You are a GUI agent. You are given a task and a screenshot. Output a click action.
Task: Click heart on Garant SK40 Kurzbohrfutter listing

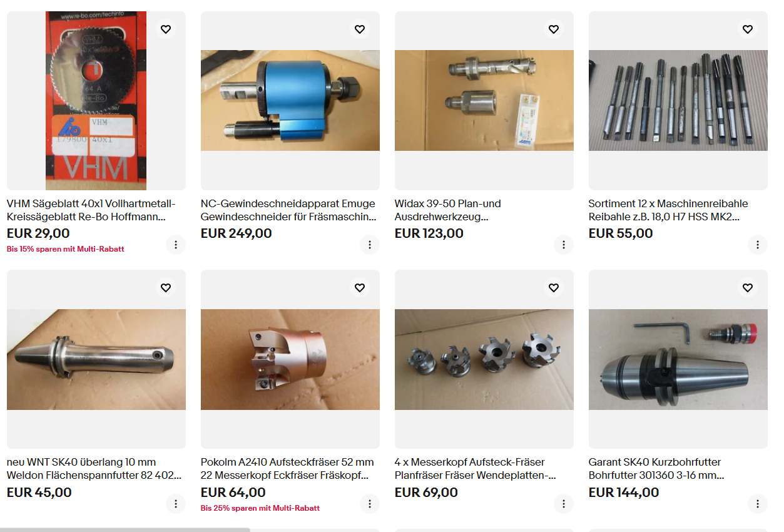tap(747, 288)
